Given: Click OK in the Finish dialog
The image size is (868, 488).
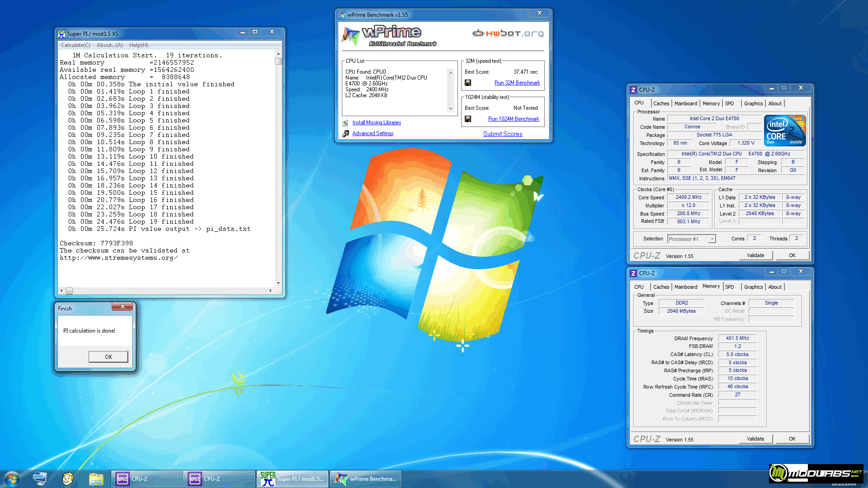Looking at the screenshot, I should (108, 357).
